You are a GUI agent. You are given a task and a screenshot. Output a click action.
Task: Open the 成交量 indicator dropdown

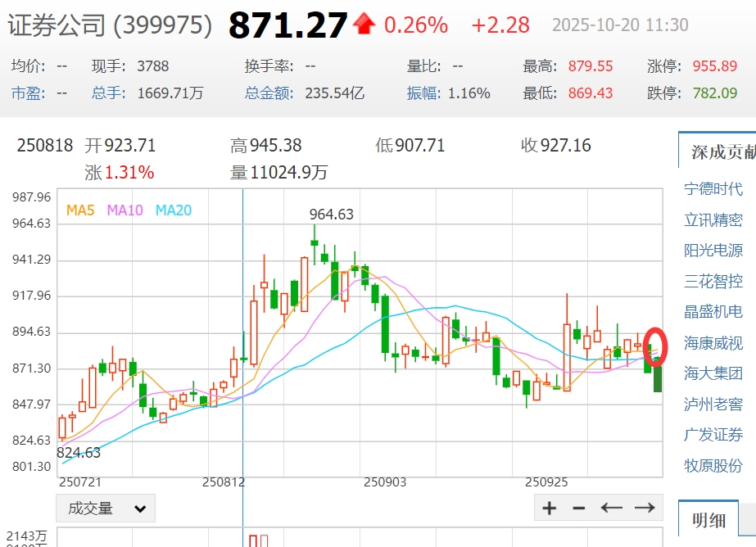click(x=106, y=508)
